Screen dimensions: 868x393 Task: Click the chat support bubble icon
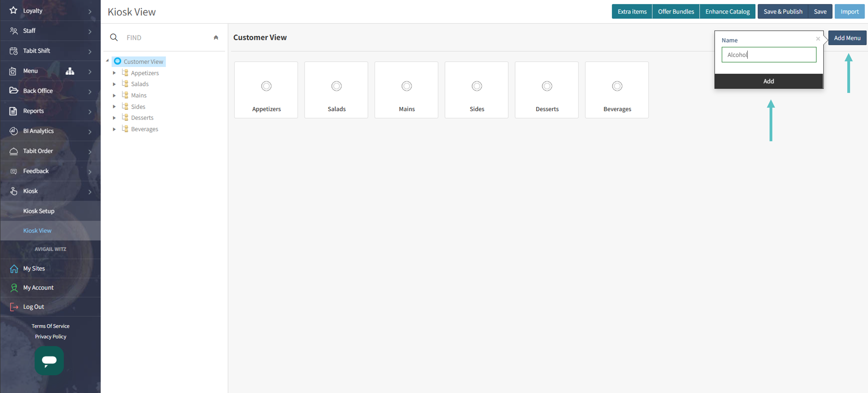(x=49, y=360)
